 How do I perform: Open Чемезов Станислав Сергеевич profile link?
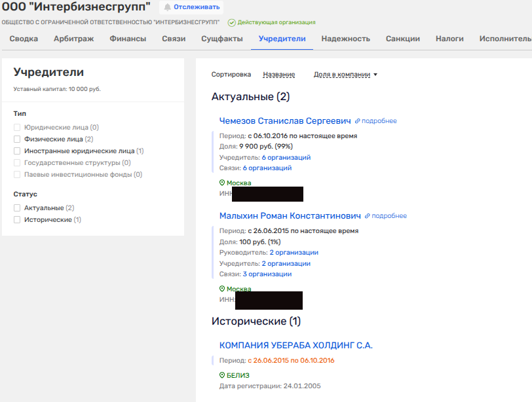(x=285, y=120)
